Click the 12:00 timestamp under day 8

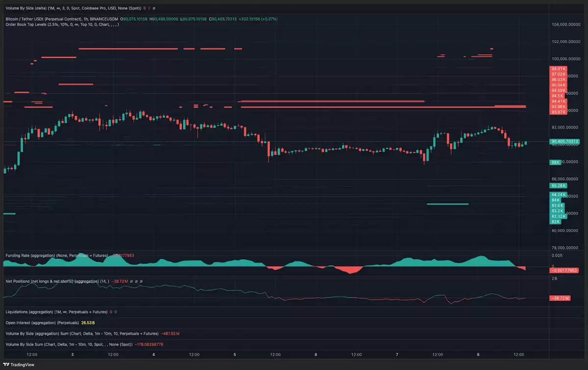tap(518, 354)
